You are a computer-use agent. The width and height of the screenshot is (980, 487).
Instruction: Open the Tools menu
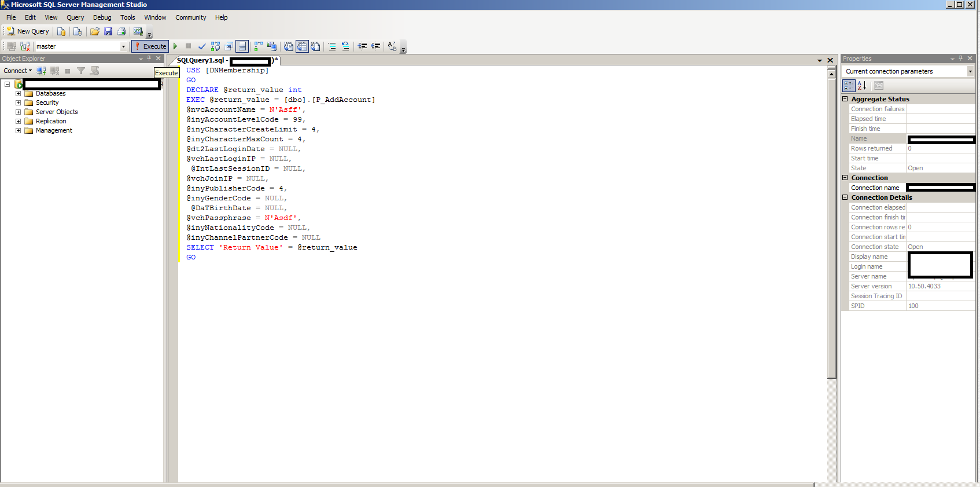pyautogui.click(x=127, y=17)
